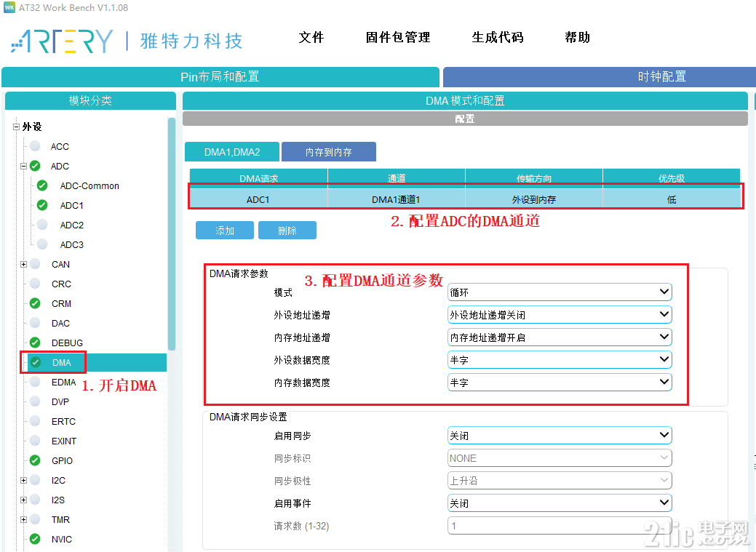Expand the I2S tree node
This screenshot has height=552, width=756.
click(23, 500)
